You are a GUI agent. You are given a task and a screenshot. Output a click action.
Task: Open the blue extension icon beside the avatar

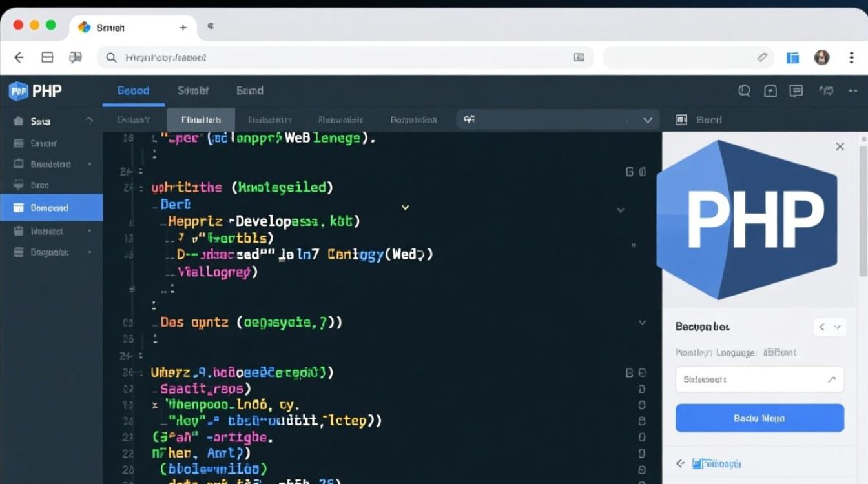792,57
